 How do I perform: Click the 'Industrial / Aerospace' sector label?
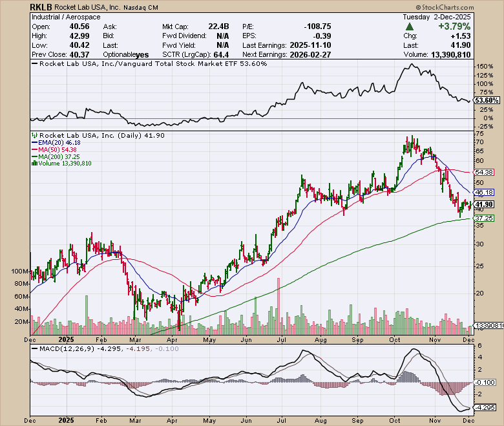click(66, 17)
